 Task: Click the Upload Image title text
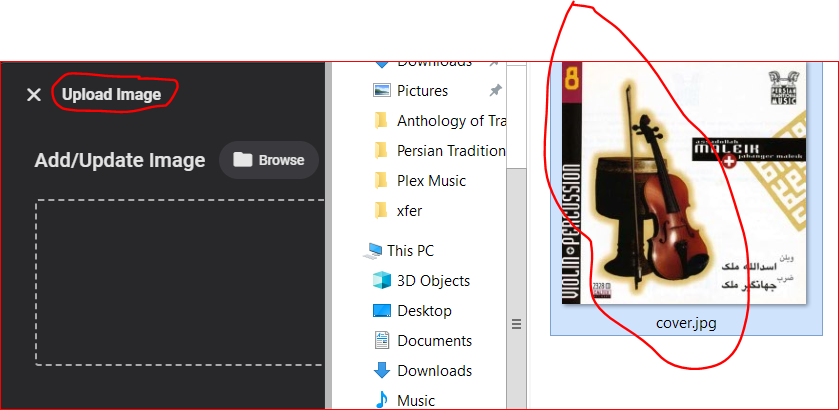(x=111, y=95)
